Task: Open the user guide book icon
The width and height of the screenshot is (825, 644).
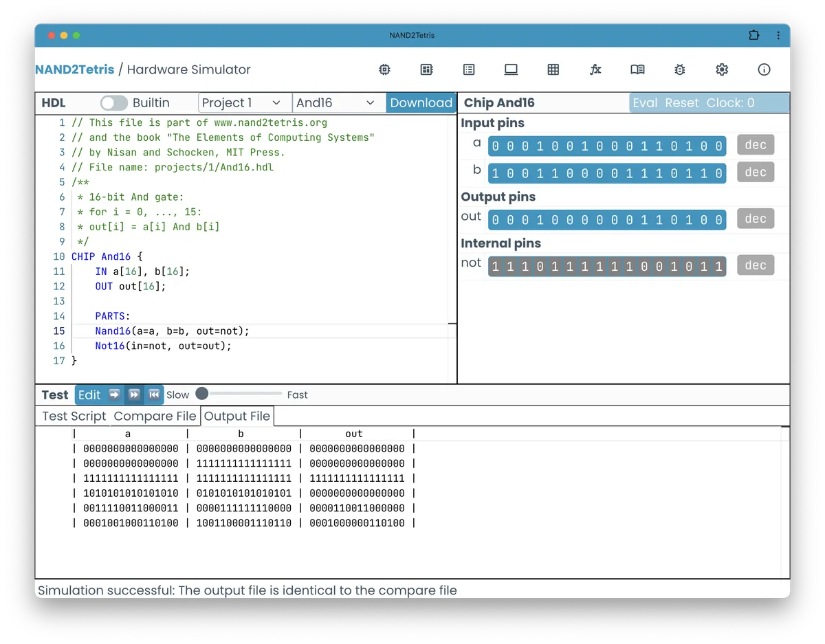Action: point(637,69)
